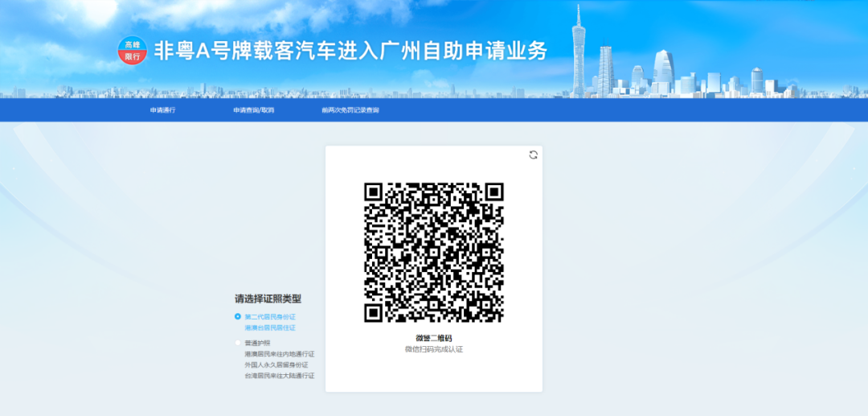
Task: Click the 港澳台居民居住证 label
Action: 270,327
